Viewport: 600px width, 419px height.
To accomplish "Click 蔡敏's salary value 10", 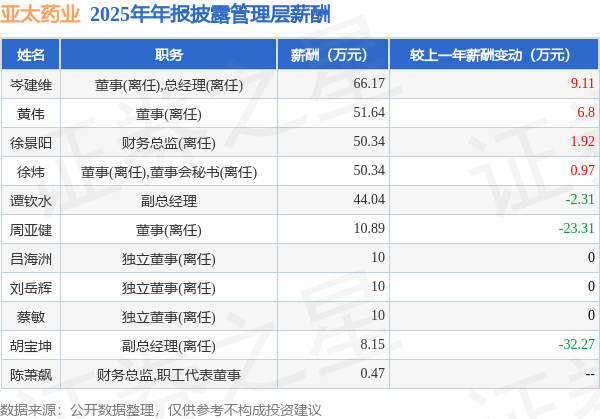I will point(378,315).
